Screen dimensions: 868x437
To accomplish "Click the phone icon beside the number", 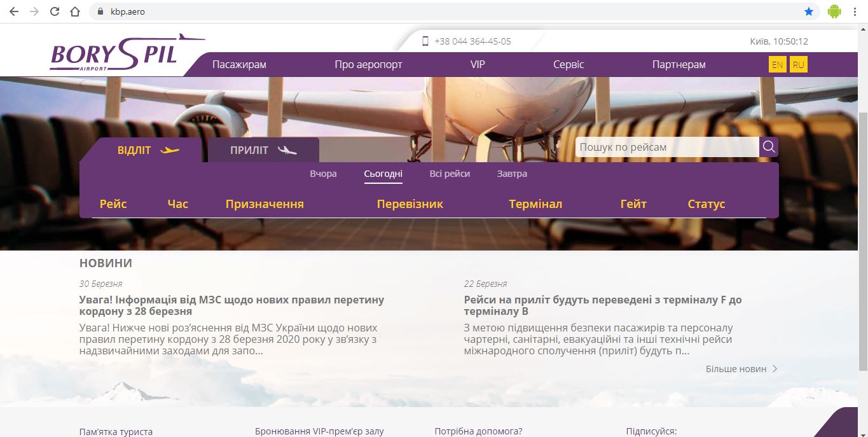I will coord(425,41).
